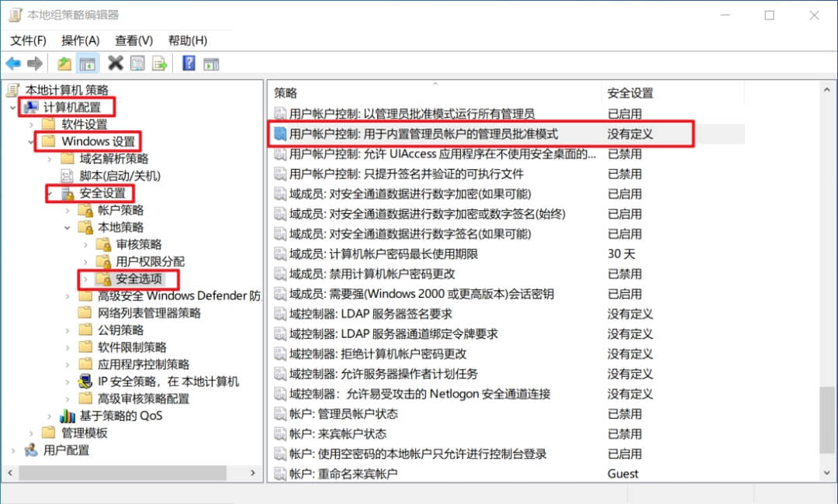The width and height of the screenshot is (838, 504).
Task: Expand the 帐户策略 tree node
Action: click(x=68, y=210)
